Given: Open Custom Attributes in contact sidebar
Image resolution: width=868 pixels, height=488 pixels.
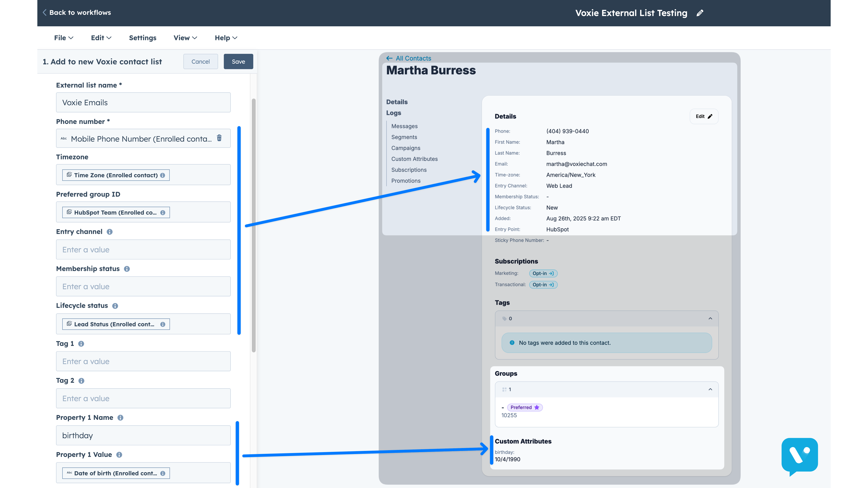Looking at the screenshot, I should [x=414, y=159].
